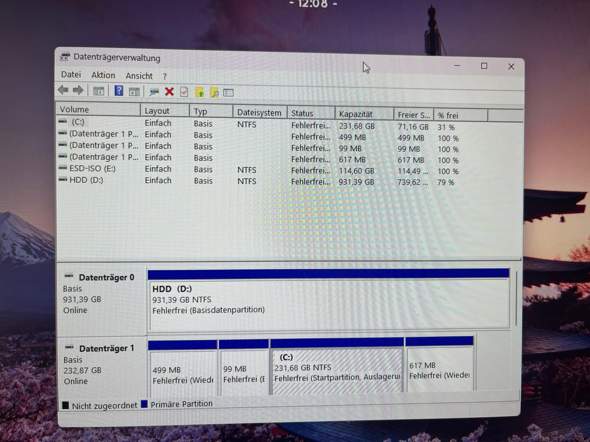Screen dimensions: 590x442
Task: Click the list view settings toolbar icon
Action: click(228, 93)
